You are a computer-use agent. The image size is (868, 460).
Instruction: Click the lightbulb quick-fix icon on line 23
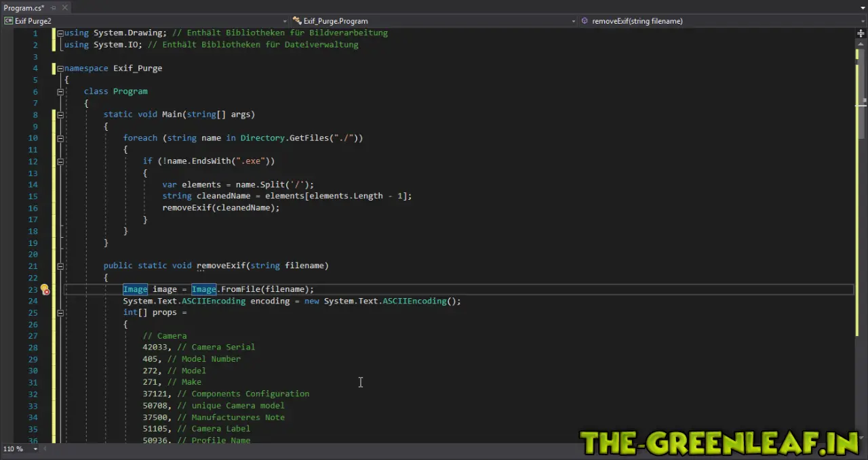click(45, 289)
